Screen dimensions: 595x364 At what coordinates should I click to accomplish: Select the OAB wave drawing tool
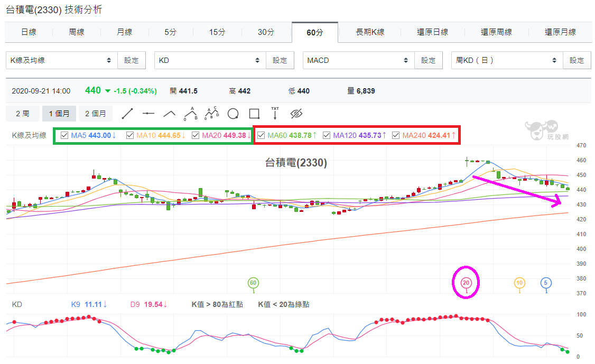[190, 114]
